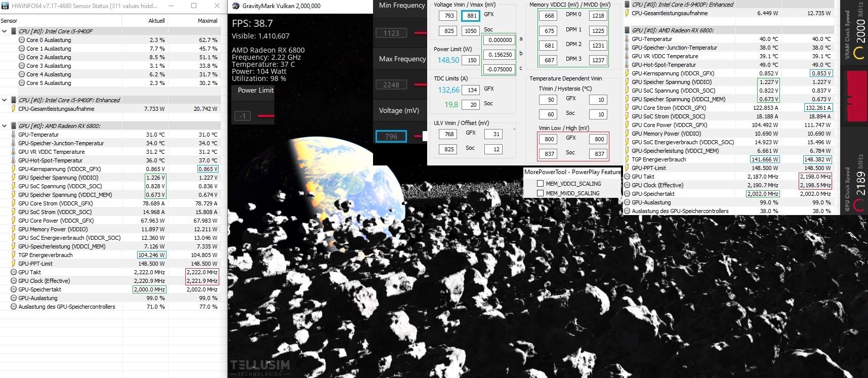Click the GFX Vmin field showing 793

[449, 16]
